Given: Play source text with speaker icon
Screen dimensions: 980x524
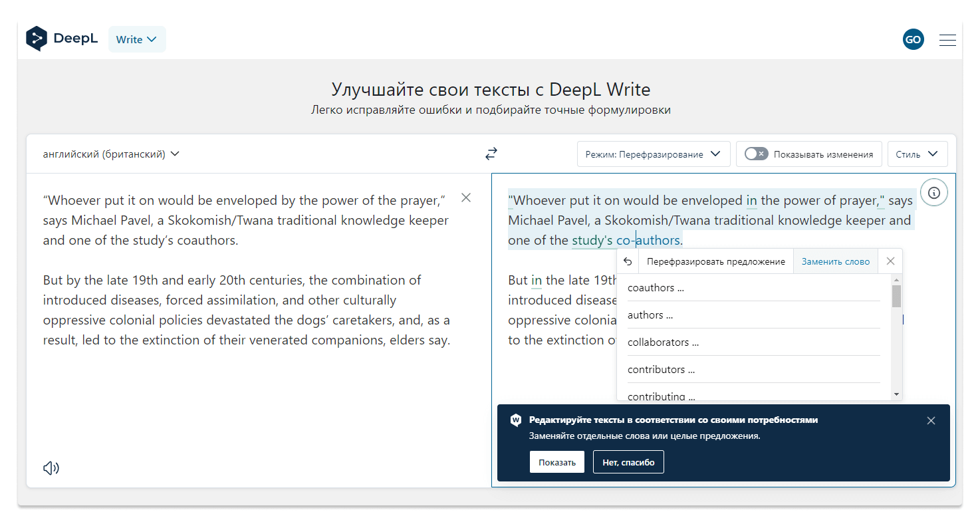Looking at the screenshot, I should (51, 468).
